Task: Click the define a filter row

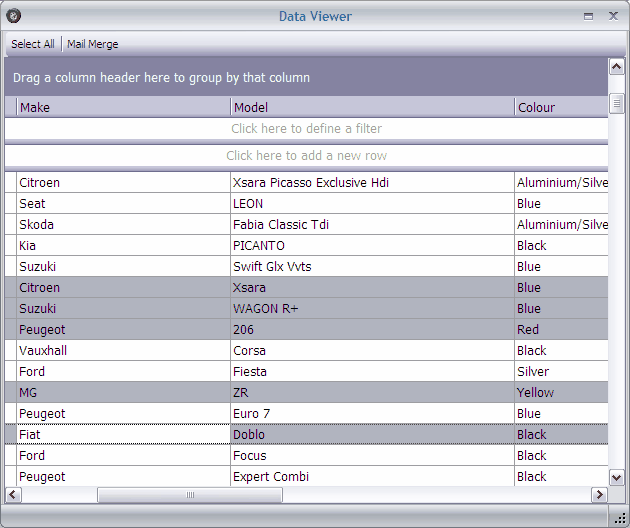Action: click(x=306, y=129)
